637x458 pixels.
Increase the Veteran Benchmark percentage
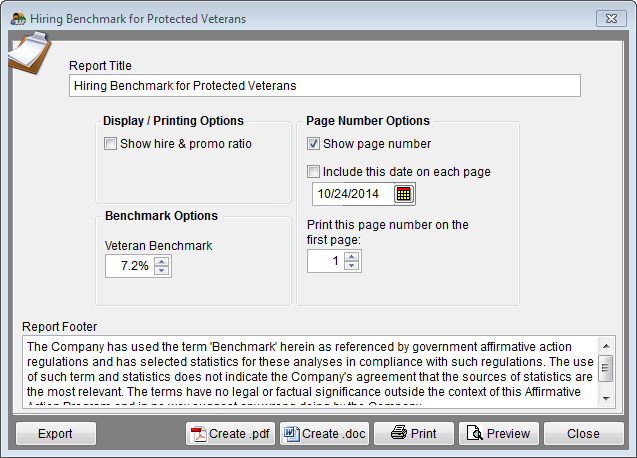(x=162, y=262)
